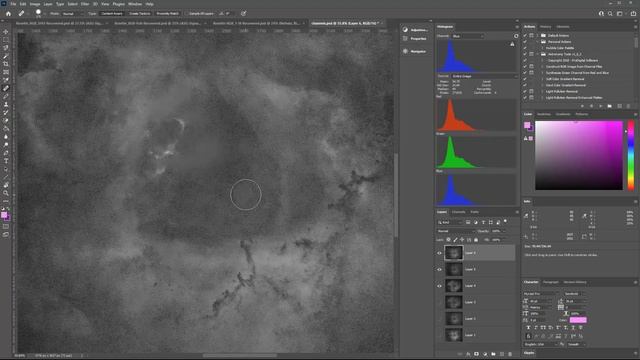Select the Zoom tool in toolbar
The height and width of the screenshot is (360, 640).
coord(6,193)
